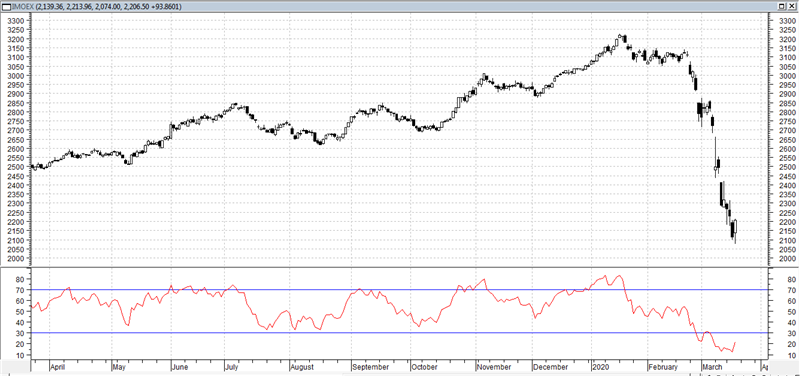Click the 30 level on left RSI scale

pyautogui.click(x=20, y=334)
